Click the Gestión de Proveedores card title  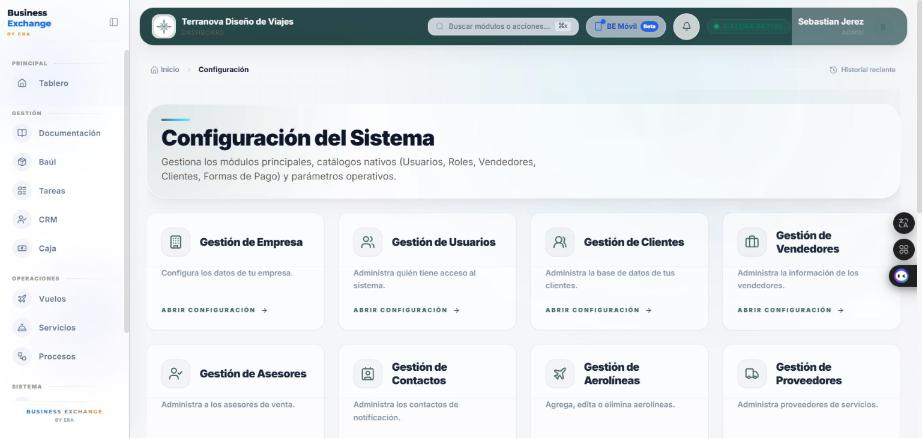[x=809, y=374]
